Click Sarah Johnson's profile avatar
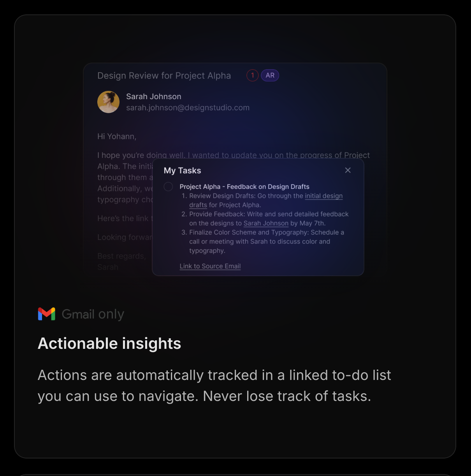 (x=108, y=102)
